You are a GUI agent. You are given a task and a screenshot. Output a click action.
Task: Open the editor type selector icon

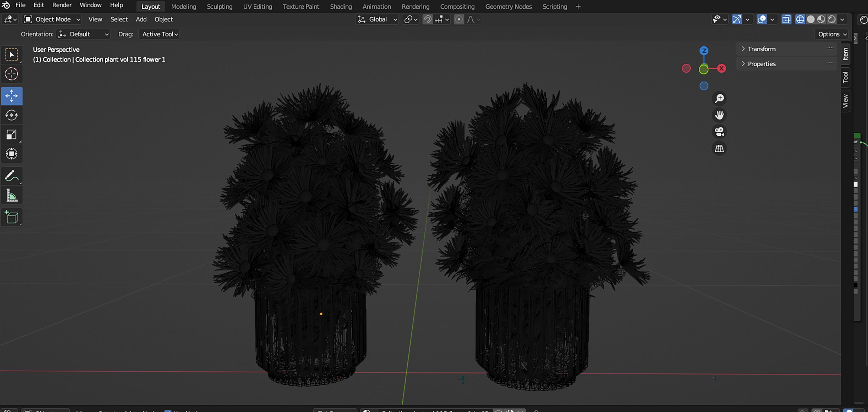point(10,19)
